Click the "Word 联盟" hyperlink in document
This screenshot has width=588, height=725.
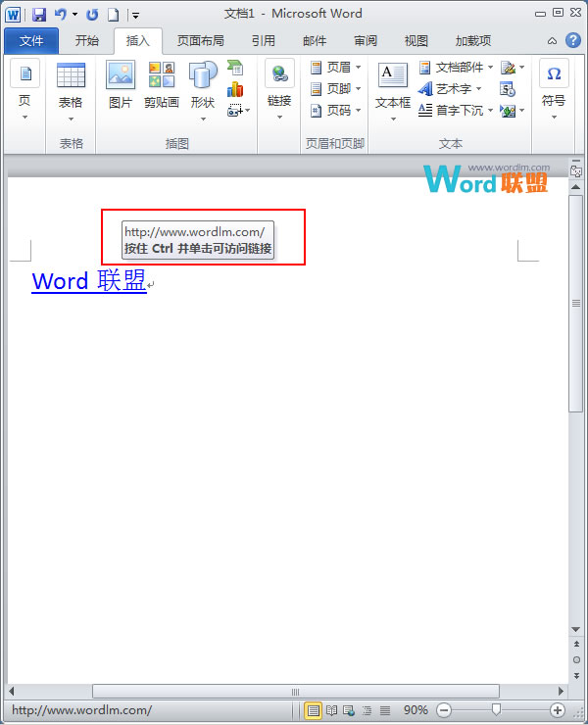pyautogui.click(x=89, y=281)
